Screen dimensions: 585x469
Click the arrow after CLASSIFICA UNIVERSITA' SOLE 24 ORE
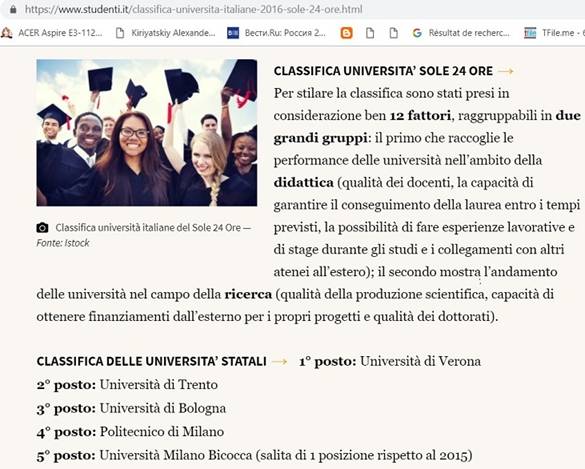506,71
